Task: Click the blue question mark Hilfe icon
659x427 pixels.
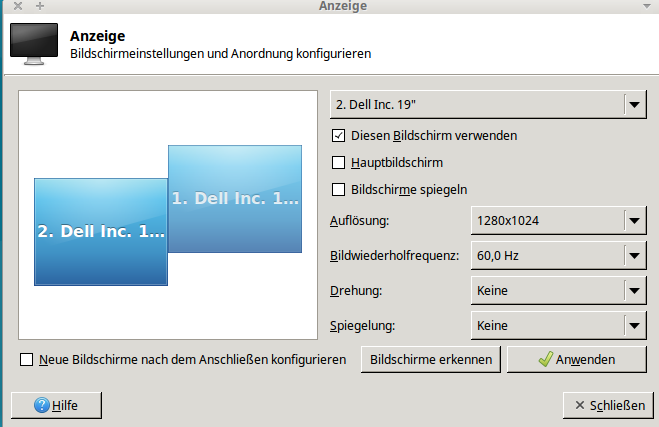Action: [42, 405]
